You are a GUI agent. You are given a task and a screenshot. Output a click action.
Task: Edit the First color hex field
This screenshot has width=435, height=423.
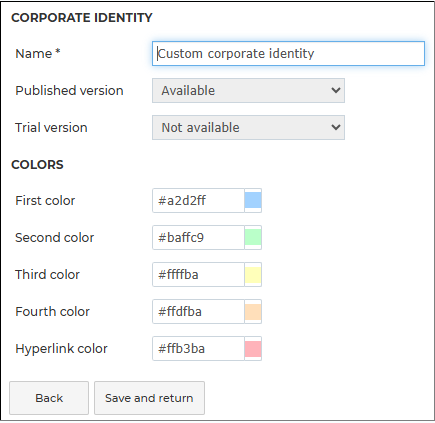click(198, 200)
